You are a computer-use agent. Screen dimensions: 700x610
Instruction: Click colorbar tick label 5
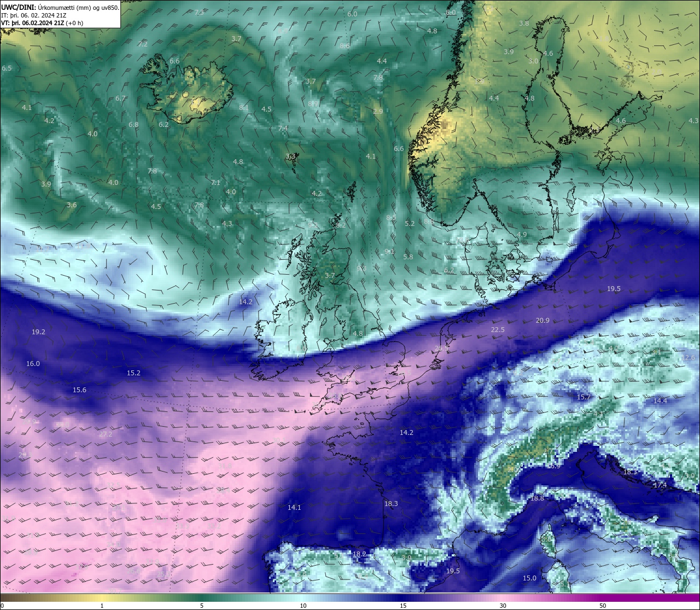[202, 605]
